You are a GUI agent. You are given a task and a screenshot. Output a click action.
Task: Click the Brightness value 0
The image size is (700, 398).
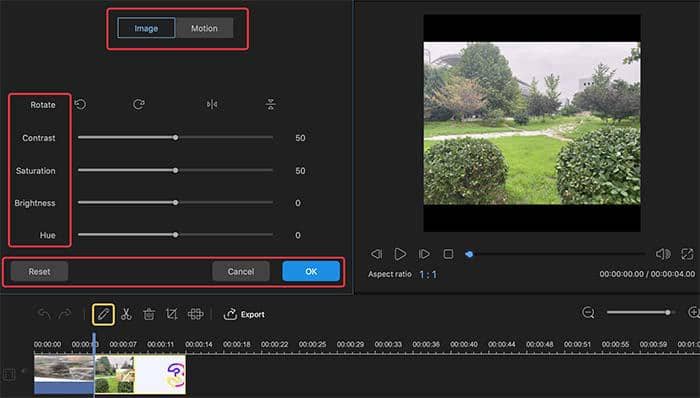tap(298, 203)
